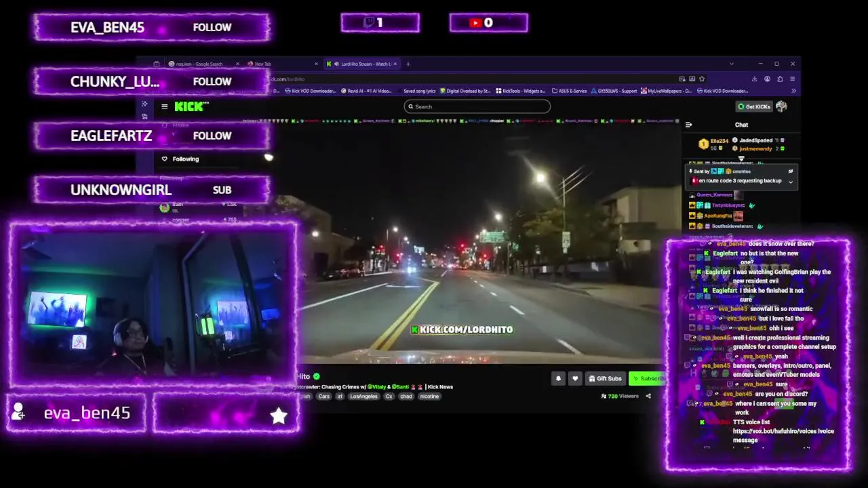Open Following in the Kick sidebar

click(x=180, y=159)
